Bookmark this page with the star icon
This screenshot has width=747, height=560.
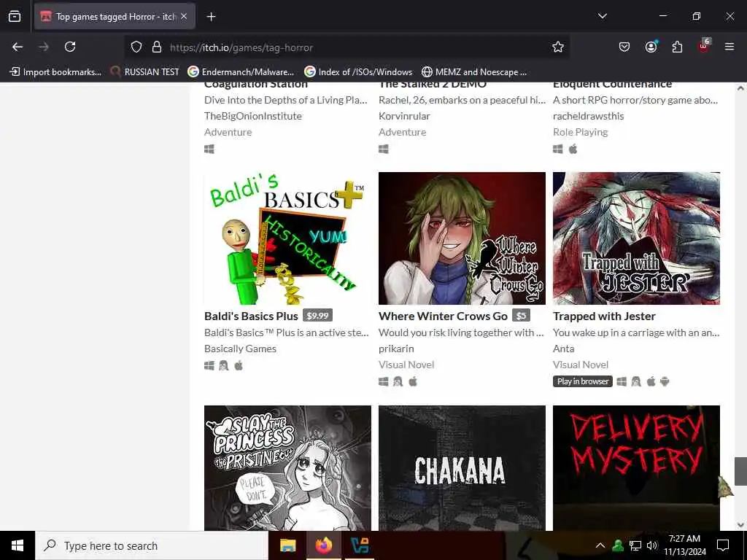point(558,47)
